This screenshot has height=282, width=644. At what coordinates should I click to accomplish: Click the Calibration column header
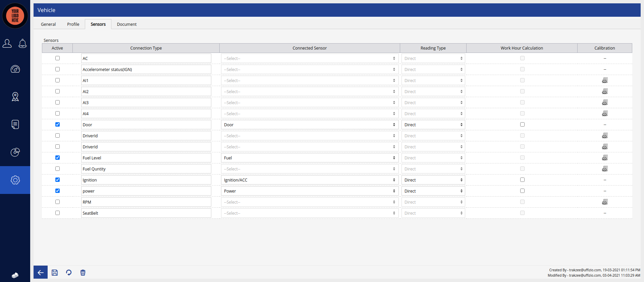(x=605, y=48)
